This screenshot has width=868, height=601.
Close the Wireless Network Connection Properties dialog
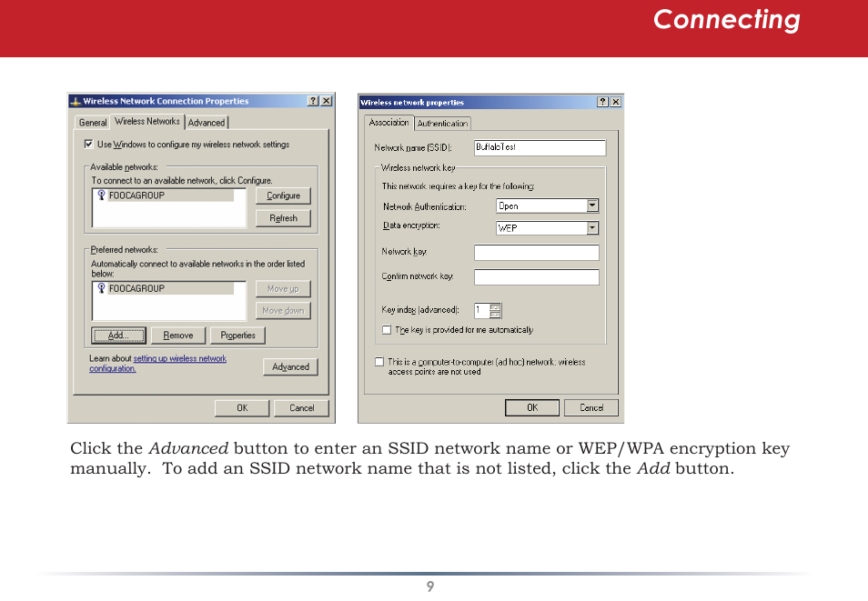[x=327, y=101]
